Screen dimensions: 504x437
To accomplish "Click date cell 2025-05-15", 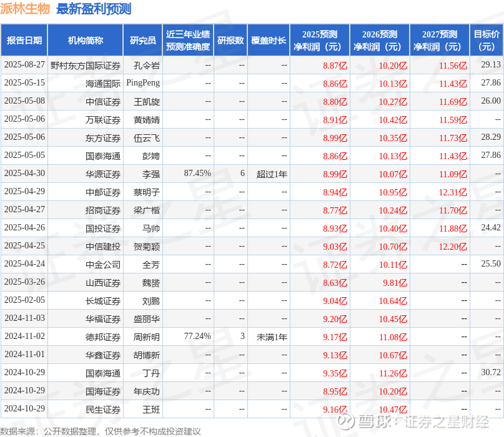I will click(24, 82).
